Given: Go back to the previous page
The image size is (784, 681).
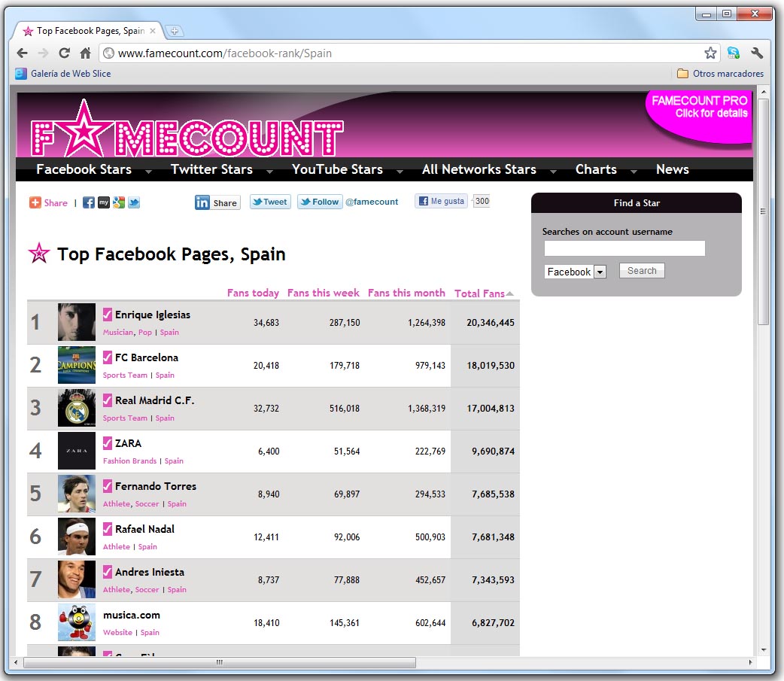Looking at the screenshot, I should tap(22, 53).
